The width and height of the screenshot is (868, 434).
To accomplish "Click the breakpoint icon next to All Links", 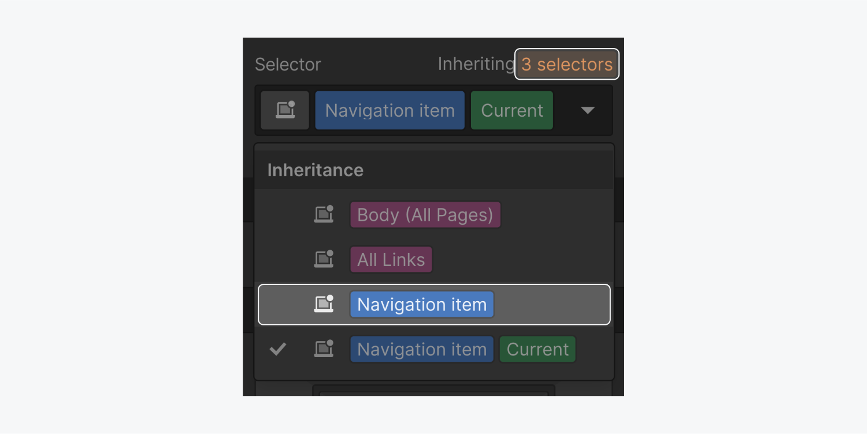I will [324, 259].
